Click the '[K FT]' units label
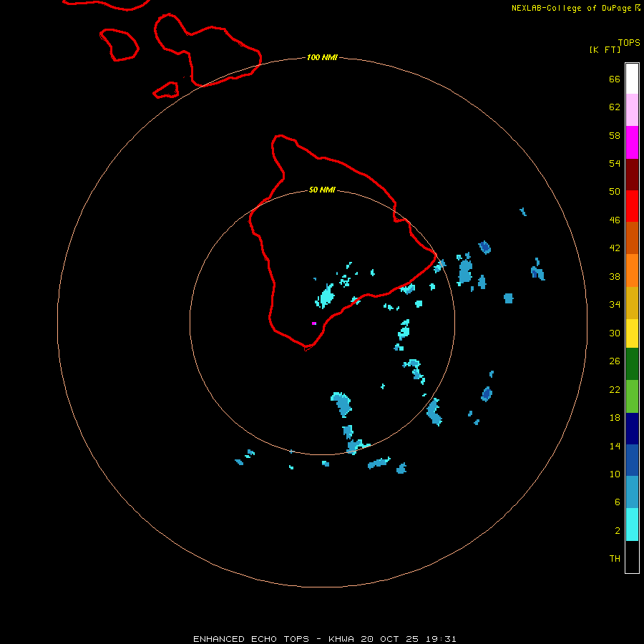 [605, 49]
